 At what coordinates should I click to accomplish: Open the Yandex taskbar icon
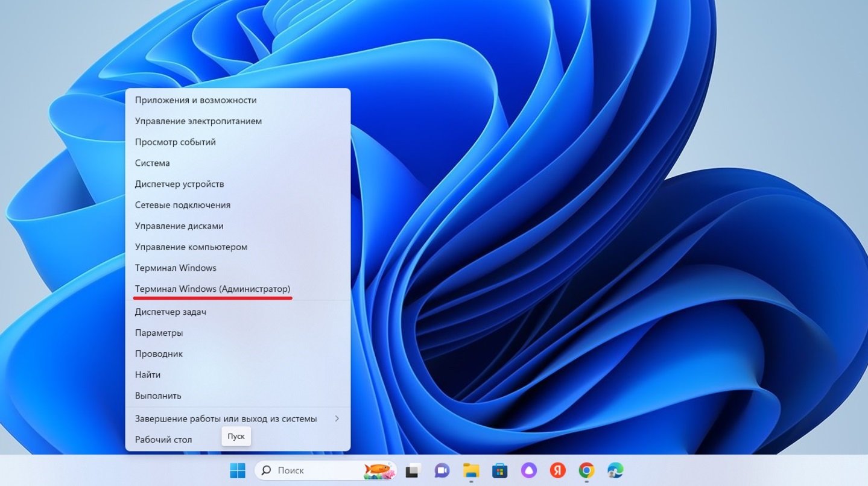point(557,470)
